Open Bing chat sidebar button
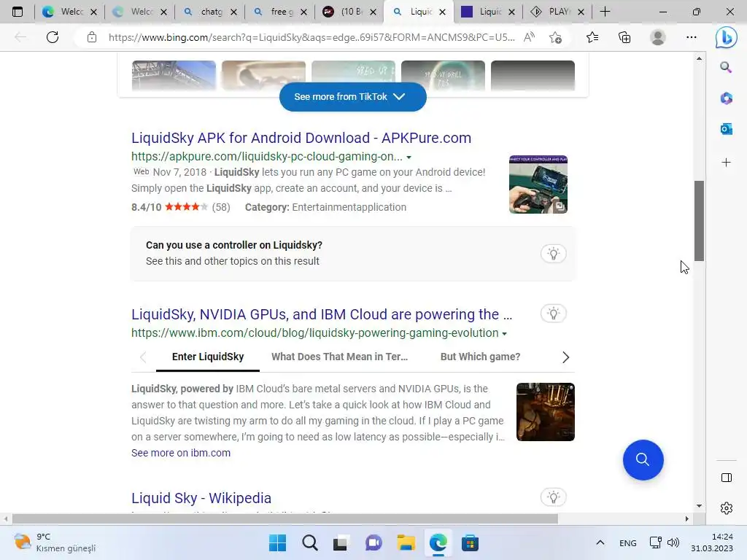This screenshot has height=560, width=747. click(726, 37)
